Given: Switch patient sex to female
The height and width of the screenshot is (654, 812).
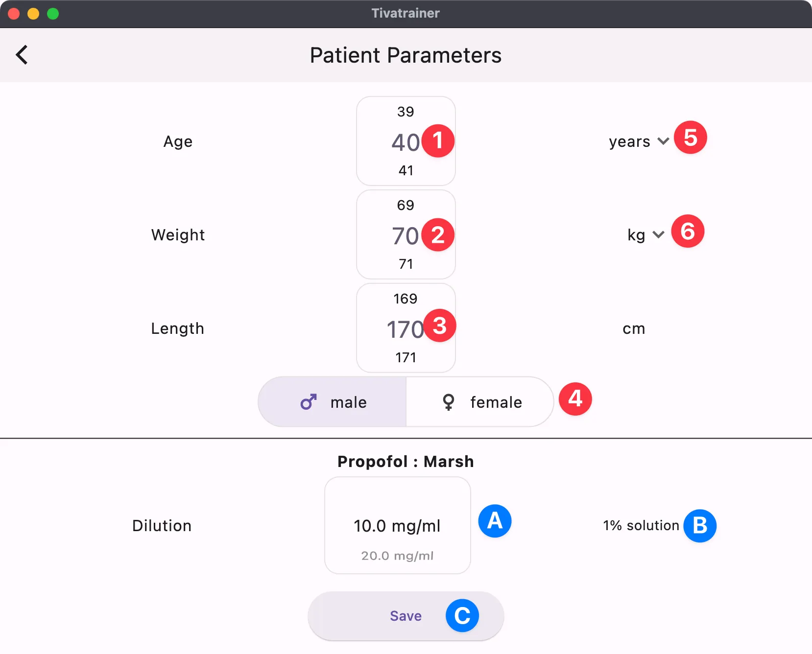Looking at the screenshot, I should (480, 401).
